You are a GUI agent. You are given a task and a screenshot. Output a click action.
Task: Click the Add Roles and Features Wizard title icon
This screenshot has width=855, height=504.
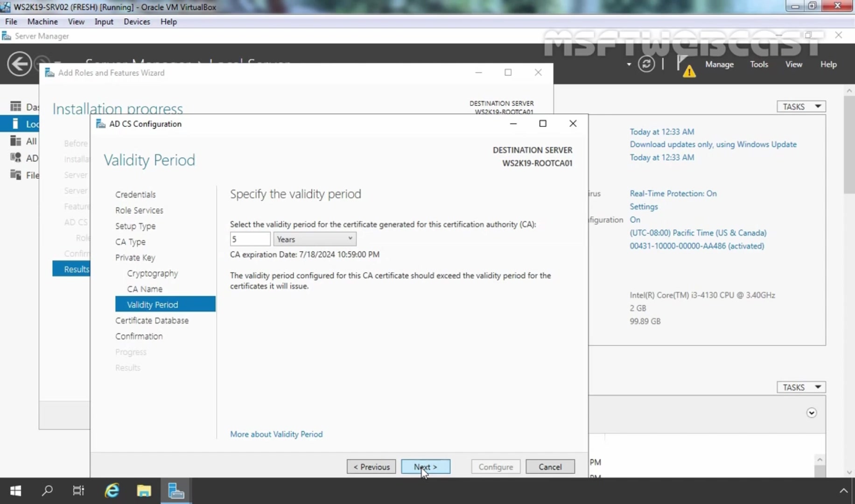coord(49,73)
